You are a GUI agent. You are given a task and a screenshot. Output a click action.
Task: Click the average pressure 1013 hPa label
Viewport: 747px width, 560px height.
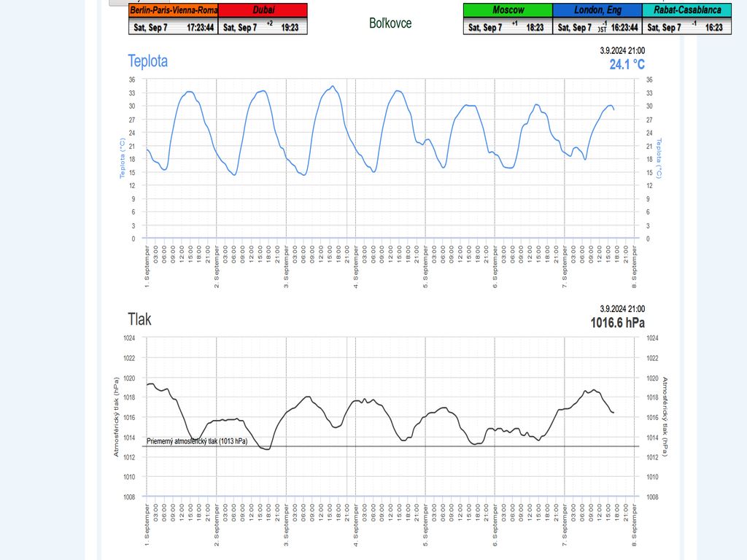point(197,441)
